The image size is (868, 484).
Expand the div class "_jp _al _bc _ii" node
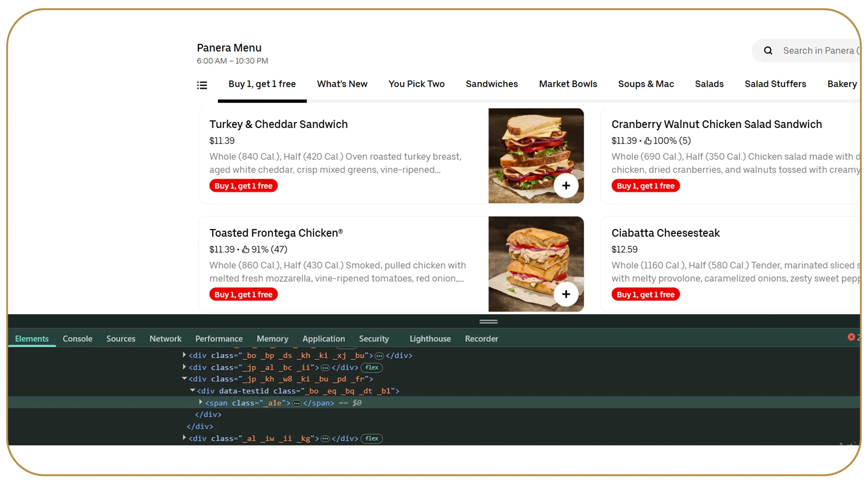pyautogui.click(x=184, y=367)
